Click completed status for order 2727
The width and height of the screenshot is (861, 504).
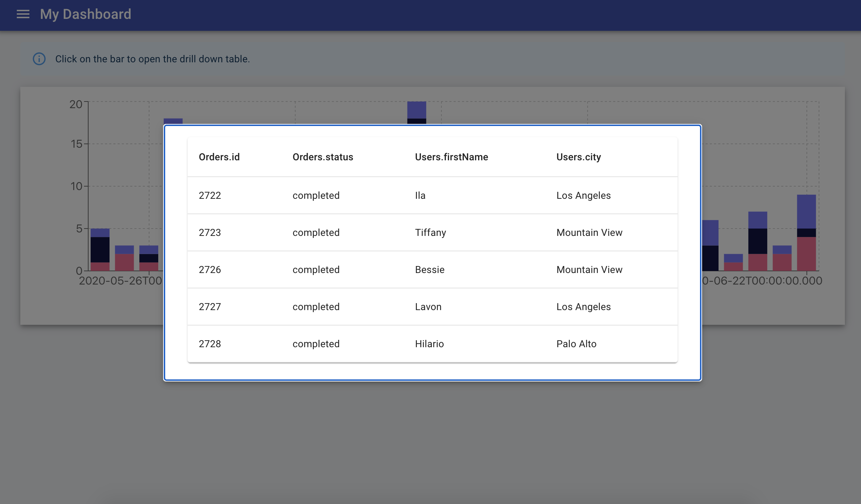(x=316, y=307)
